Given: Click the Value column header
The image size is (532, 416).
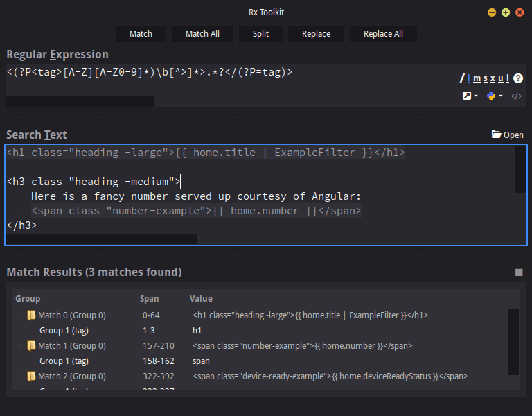Looking at the screenshot, I should coord(201,299).
